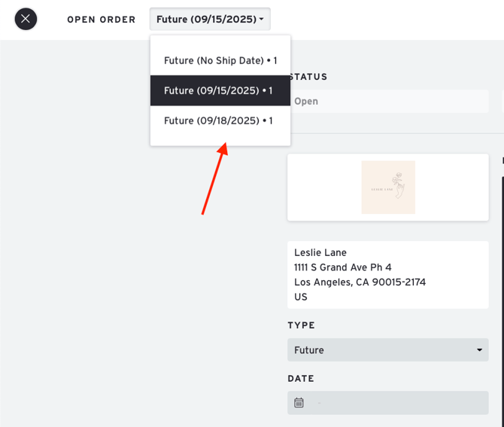Click the DATE field label
Image resolution: width=504 pixels, height=427 pixels.
click(301, 379)
